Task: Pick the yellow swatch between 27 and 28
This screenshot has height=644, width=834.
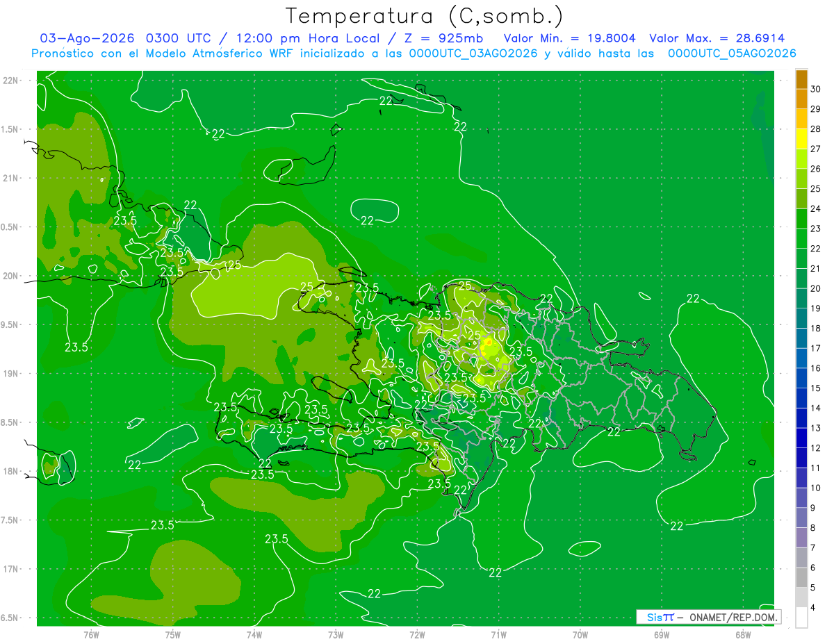Action: (801, 139)
